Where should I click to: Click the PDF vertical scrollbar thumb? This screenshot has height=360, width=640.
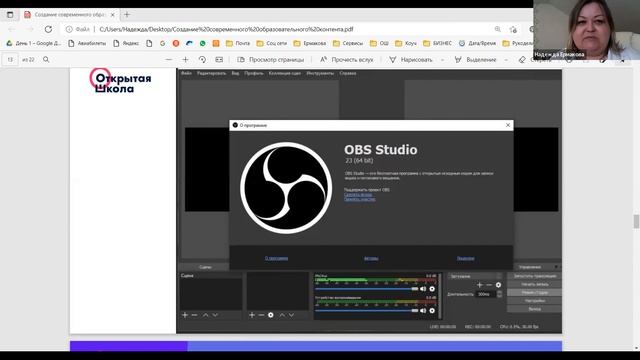click(636, 222)
